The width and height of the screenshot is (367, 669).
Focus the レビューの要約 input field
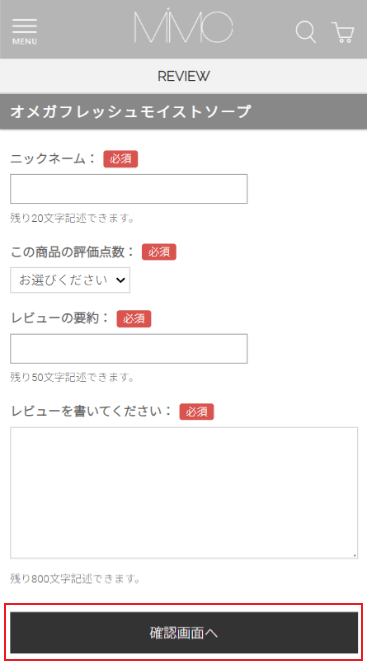pos(129,349)
